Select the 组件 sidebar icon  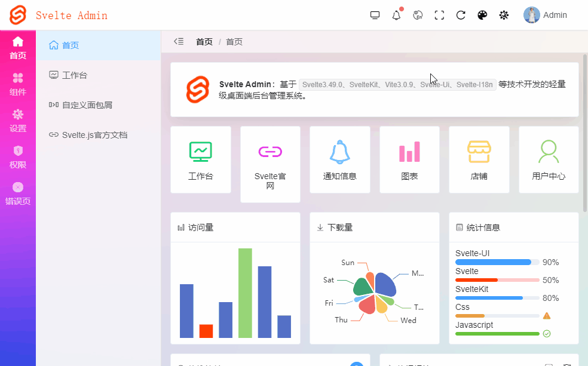18,84
